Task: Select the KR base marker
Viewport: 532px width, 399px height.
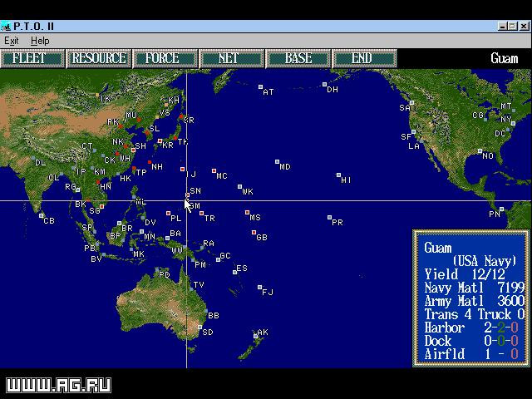Action: point(160,140)
